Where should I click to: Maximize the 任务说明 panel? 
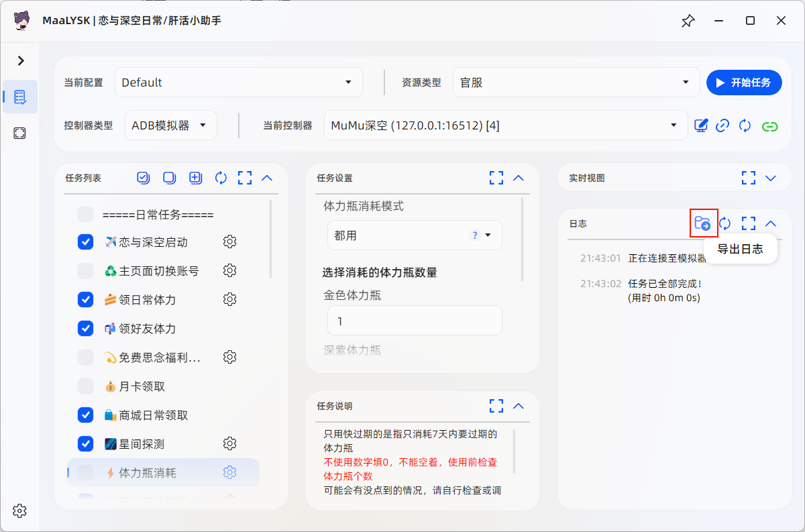[x=496, y=406]
